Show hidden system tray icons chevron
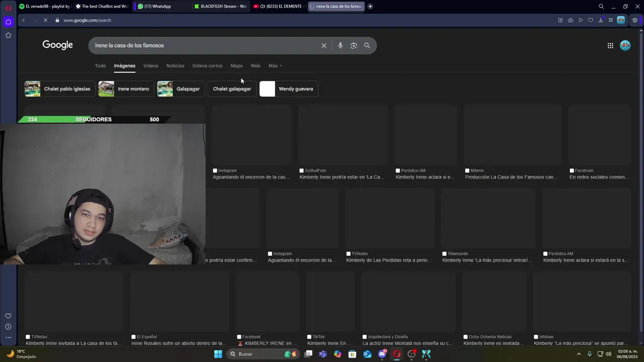The height and width of the screenshot is (362, 644). coord(579,354)
